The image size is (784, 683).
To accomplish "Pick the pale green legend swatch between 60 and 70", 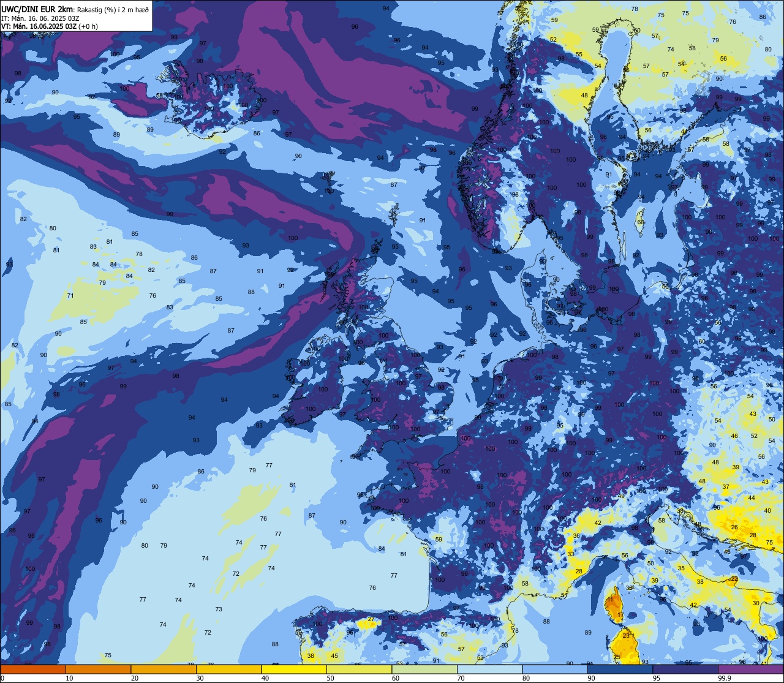I will tap(424, 669).
